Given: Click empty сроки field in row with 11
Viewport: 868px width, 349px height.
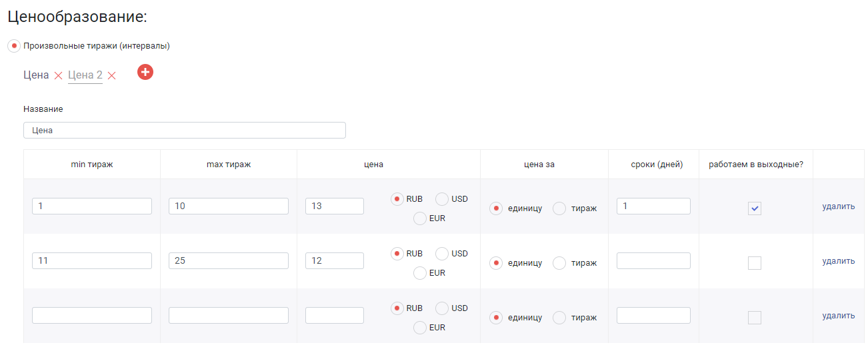Looking at the screenshot, I should [653, 261].
